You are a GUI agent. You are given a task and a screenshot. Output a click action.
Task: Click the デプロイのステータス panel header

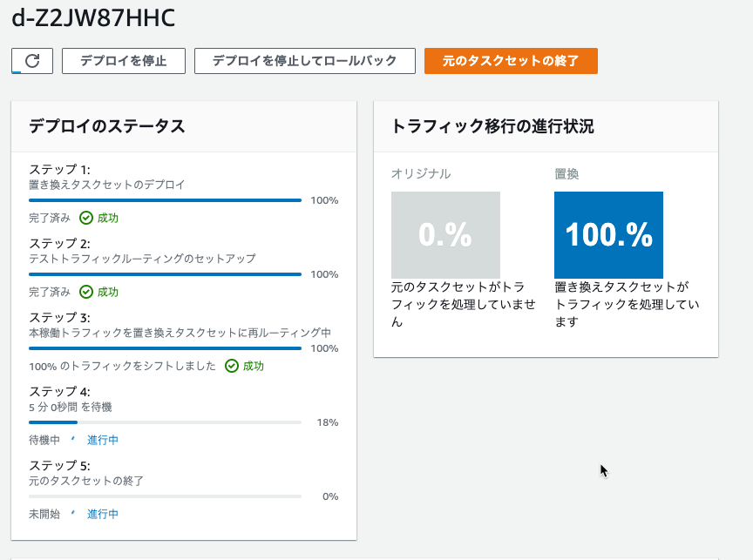click(184, 126)
